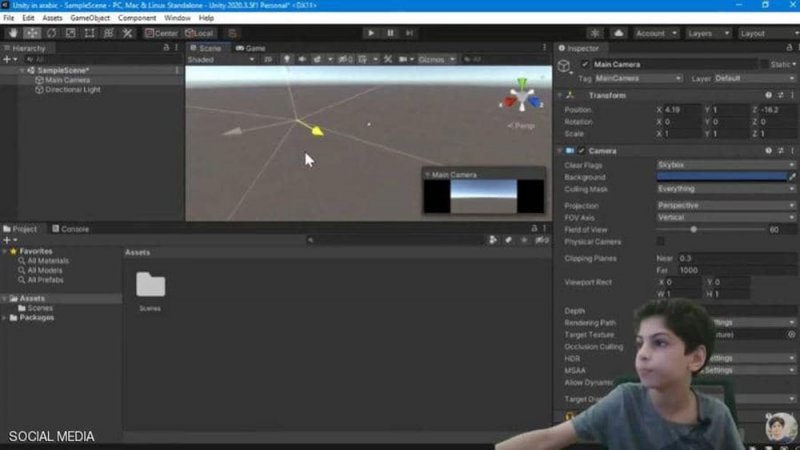800x450 pixels.
Task: Select the Transform tool
Action: pyautogui.click(x=108, y=33)
